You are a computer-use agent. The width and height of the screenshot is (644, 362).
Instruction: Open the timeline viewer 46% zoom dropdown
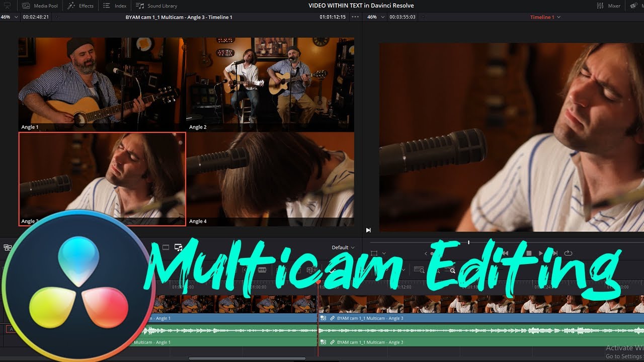[x=376, y=17]
